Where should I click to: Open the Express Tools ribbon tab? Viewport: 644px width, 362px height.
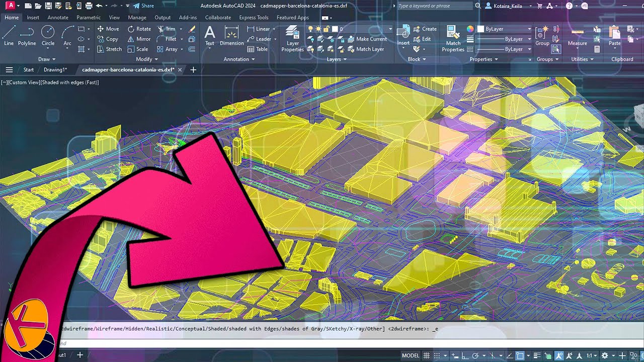[254, 18]
